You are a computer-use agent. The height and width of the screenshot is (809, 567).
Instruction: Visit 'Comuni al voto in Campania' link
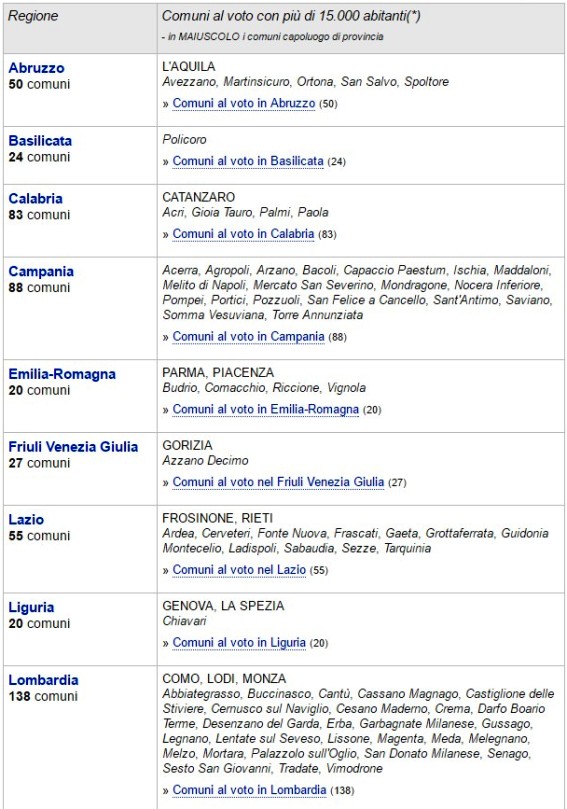click(x=248, y=336)
